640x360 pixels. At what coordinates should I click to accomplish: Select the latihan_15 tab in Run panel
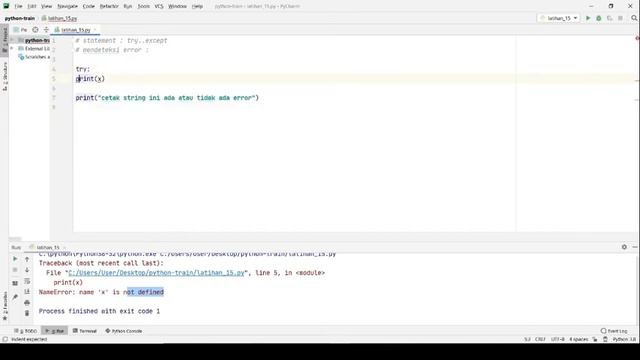click(48, 247)
